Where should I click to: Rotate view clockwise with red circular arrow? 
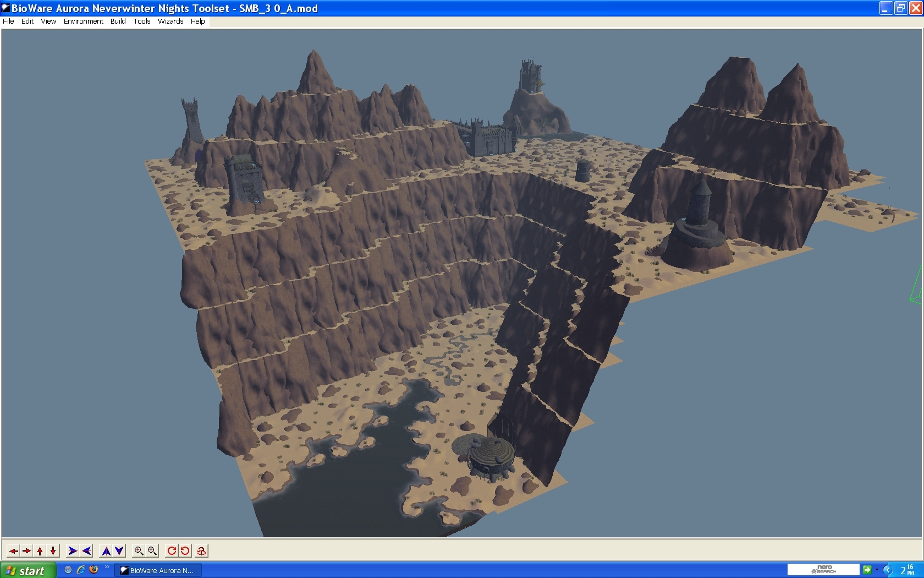172,550
